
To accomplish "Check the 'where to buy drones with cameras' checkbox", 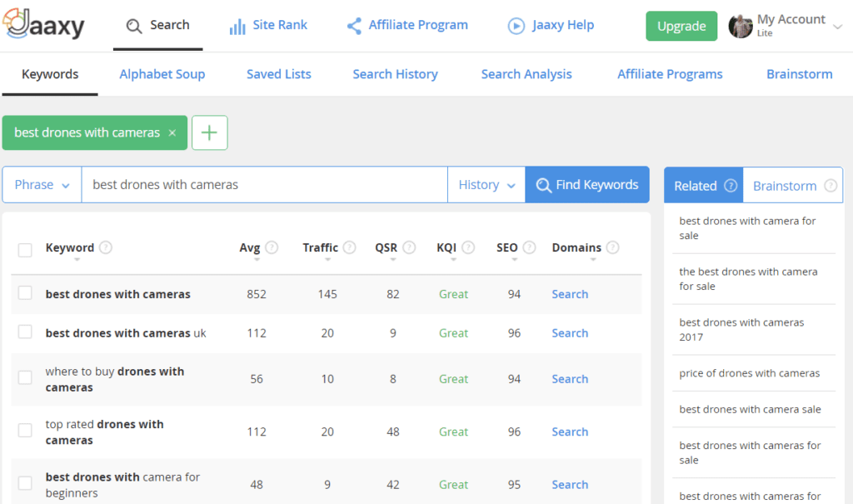I will [x=25, y=377].
